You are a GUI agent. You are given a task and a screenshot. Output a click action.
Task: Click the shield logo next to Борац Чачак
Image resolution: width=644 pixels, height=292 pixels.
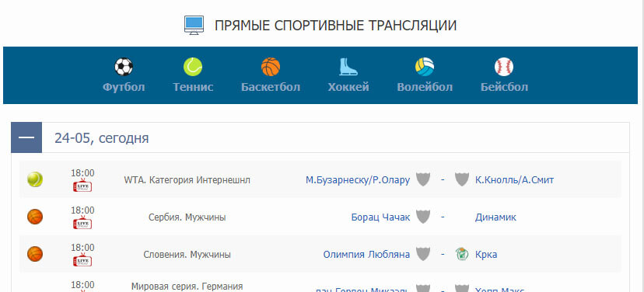click(x=423, y=217)
